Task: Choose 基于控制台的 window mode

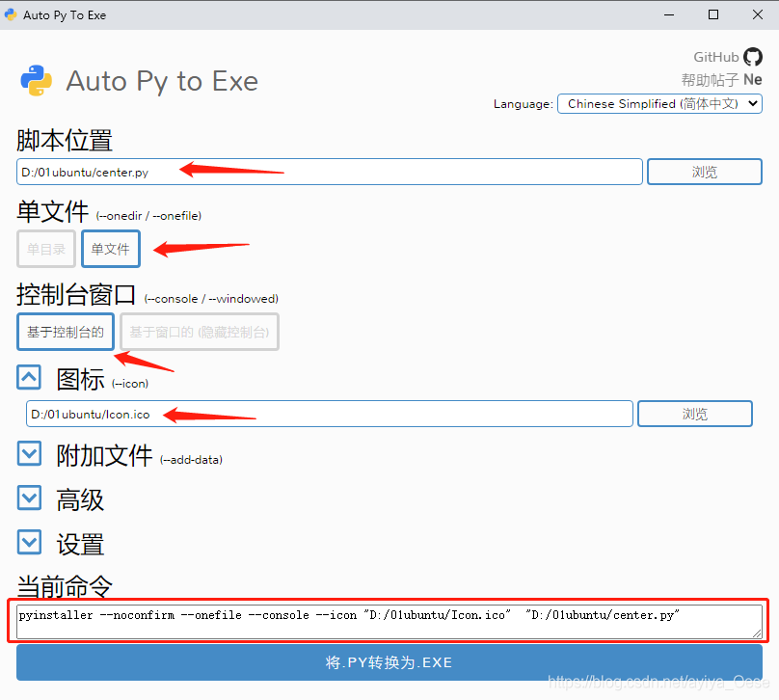Action: coord(66,332)
